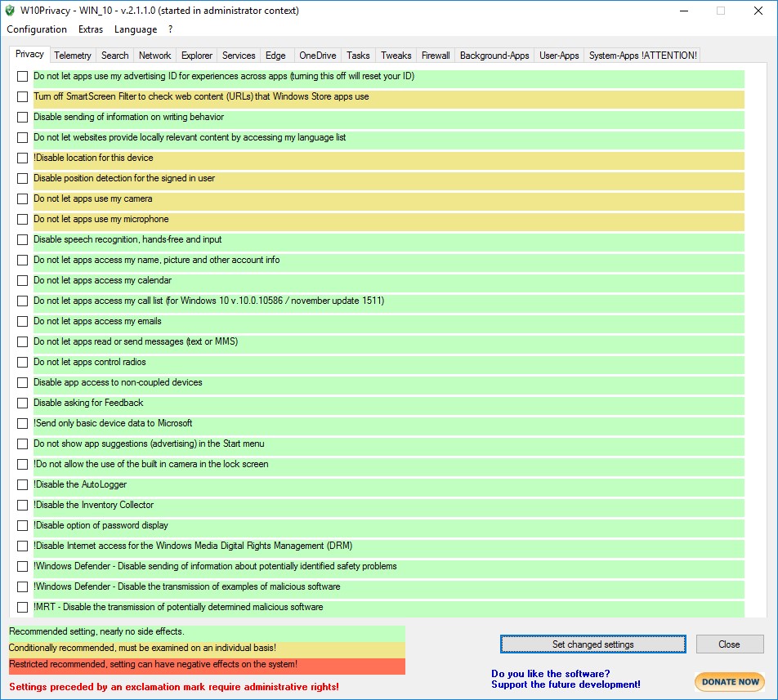Click the Set changed settings button
The image size is (778, 700).
tap(592, 644)
